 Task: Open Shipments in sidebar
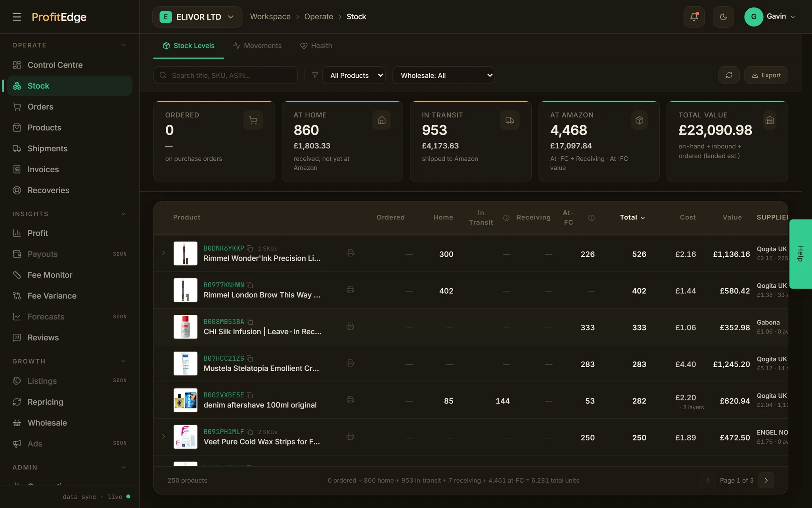point(69,148)
